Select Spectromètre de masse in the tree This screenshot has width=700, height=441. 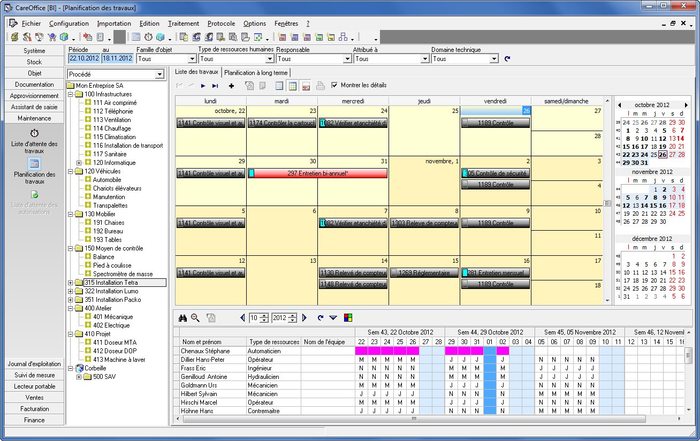point(123,274)
